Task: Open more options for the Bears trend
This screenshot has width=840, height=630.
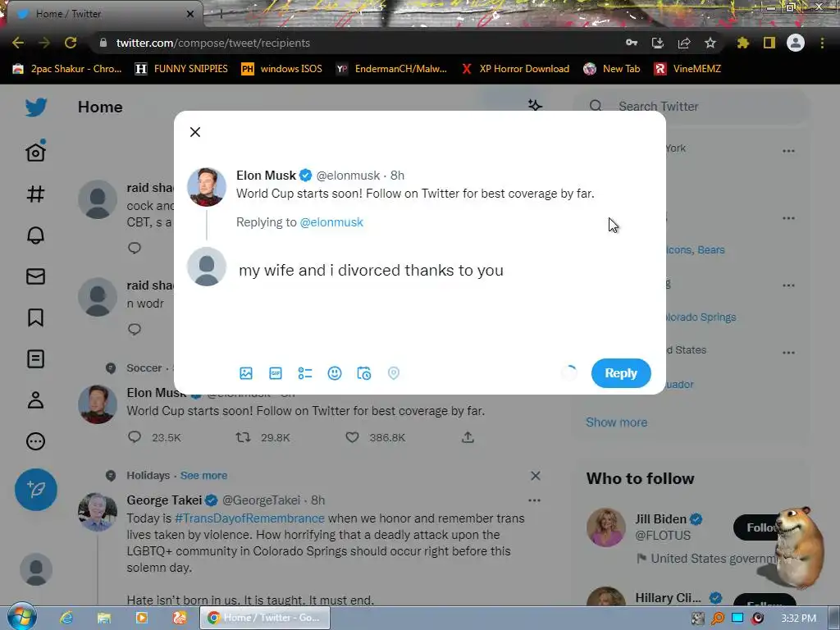Action: 788,218
